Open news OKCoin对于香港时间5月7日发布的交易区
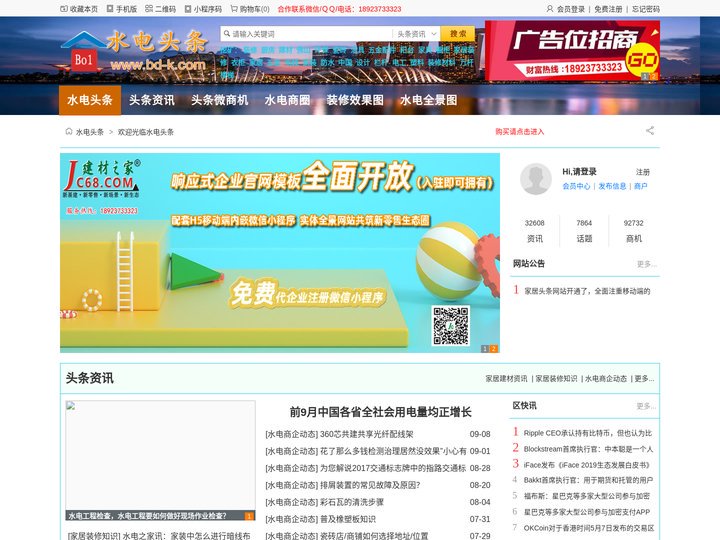This screenshot has height=540, width=720. 589,528
